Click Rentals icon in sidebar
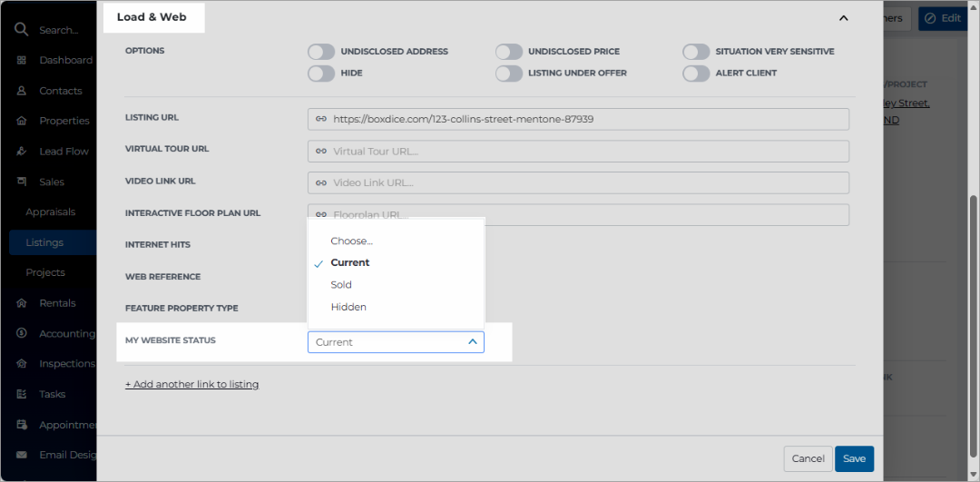980x482 pixels. click(x=22, y=303)
